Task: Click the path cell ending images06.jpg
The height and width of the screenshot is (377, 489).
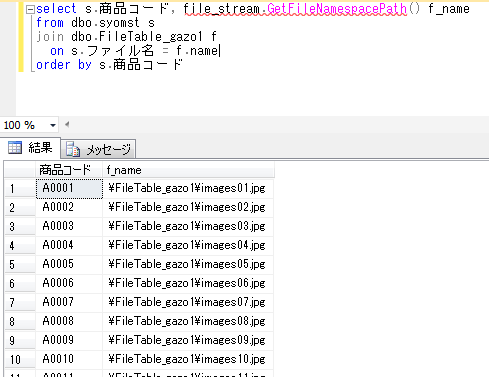Action: [188, 284]
